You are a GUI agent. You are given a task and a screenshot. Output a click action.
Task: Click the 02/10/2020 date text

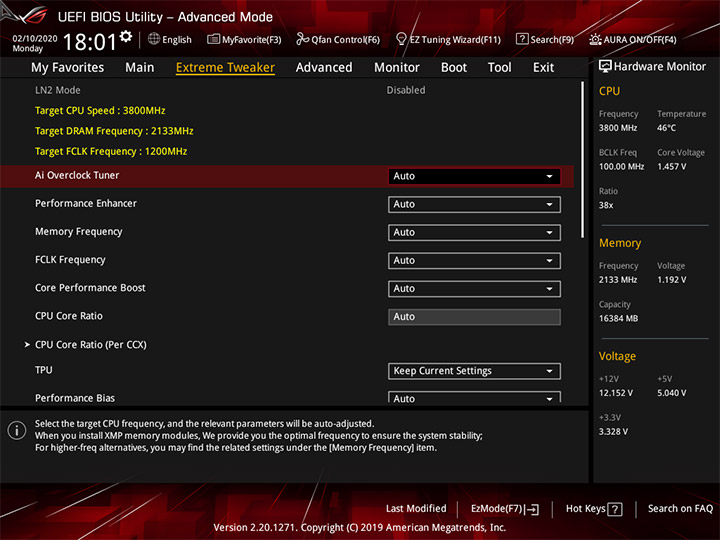click(x=35, y=39)
